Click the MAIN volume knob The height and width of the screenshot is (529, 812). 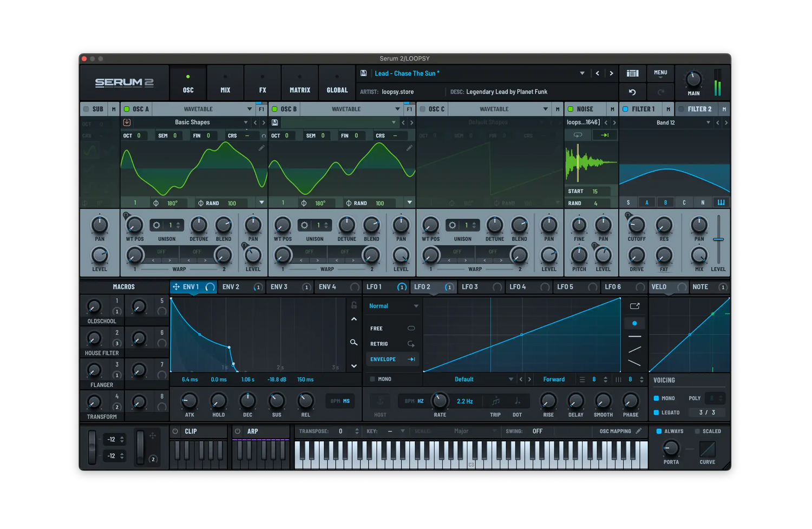[693, 80]
